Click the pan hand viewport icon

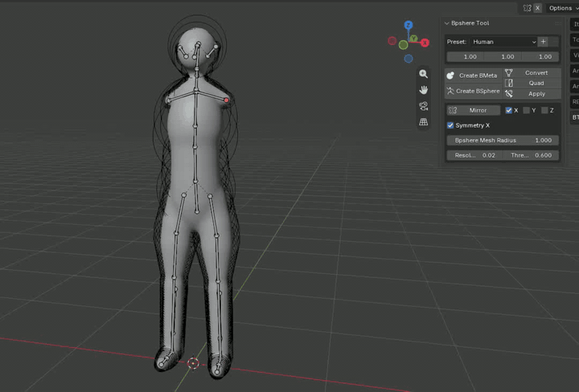click(423, 90)
